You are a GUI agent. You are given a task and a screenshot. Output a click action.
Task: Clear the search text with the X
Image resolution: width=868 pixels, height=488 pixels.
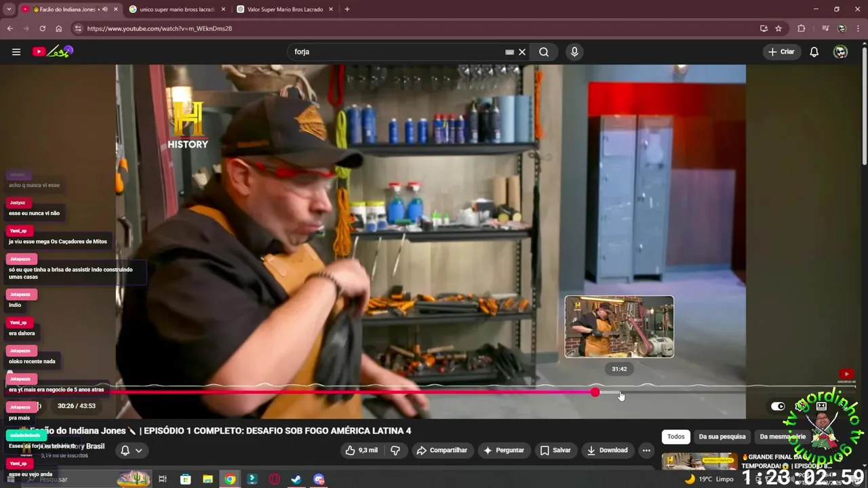pos(522,52)
